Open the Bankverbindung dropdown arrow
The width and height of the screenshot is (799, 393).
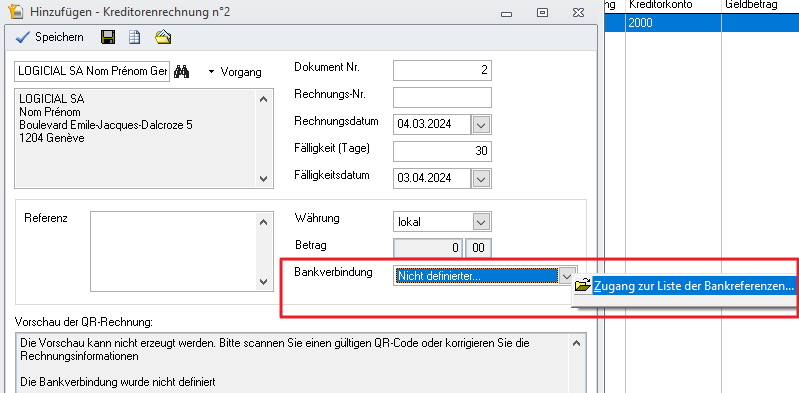click(567, 276)
